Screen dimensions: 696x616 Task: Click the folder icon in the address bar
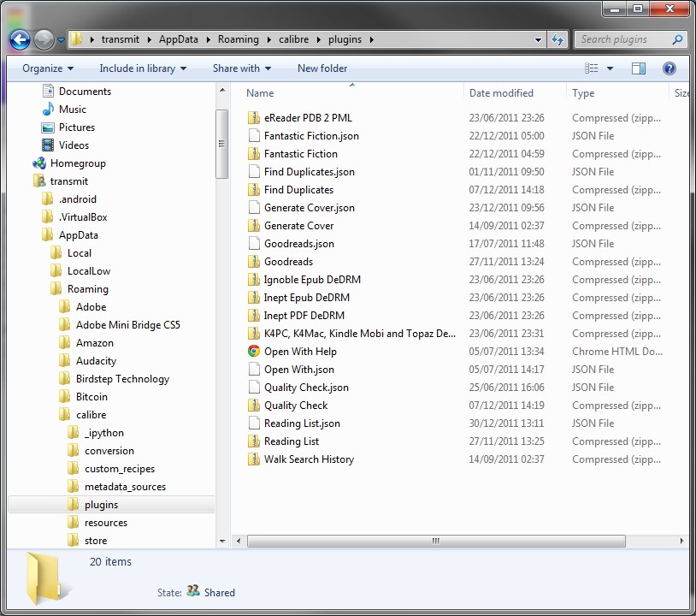77,39
